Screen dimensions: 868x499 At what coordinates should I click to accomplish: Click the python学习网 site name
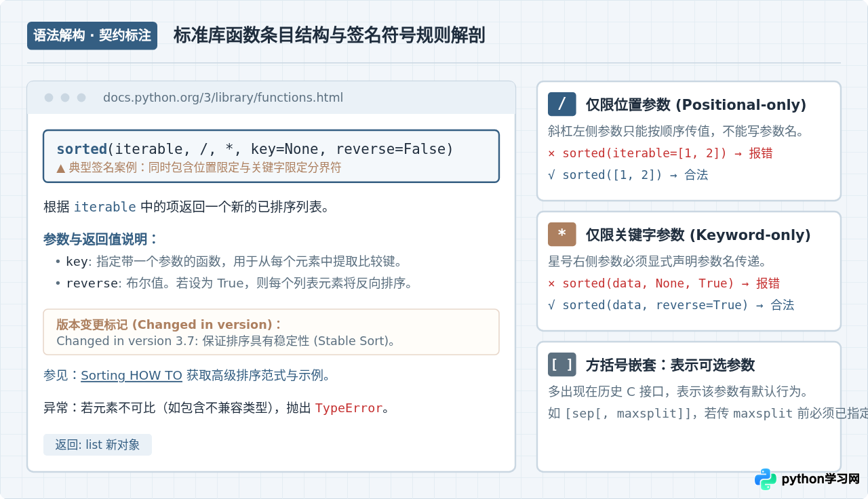pyautogui.click(x=821, y=479)
